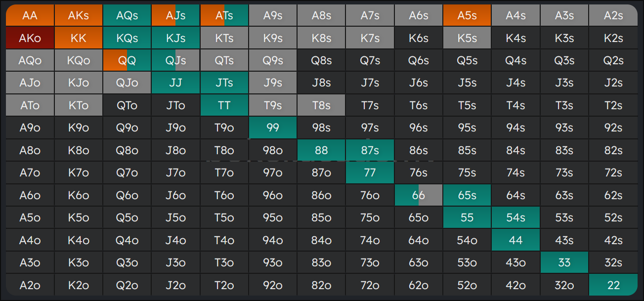Click the 22 cell in the grid
644x301 pixels.
click(x=613, y=285)
